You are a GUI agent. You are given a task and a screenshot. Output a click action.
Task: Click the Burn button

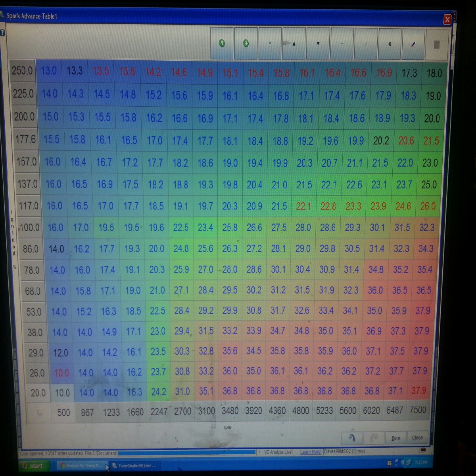tap(396, 438)
